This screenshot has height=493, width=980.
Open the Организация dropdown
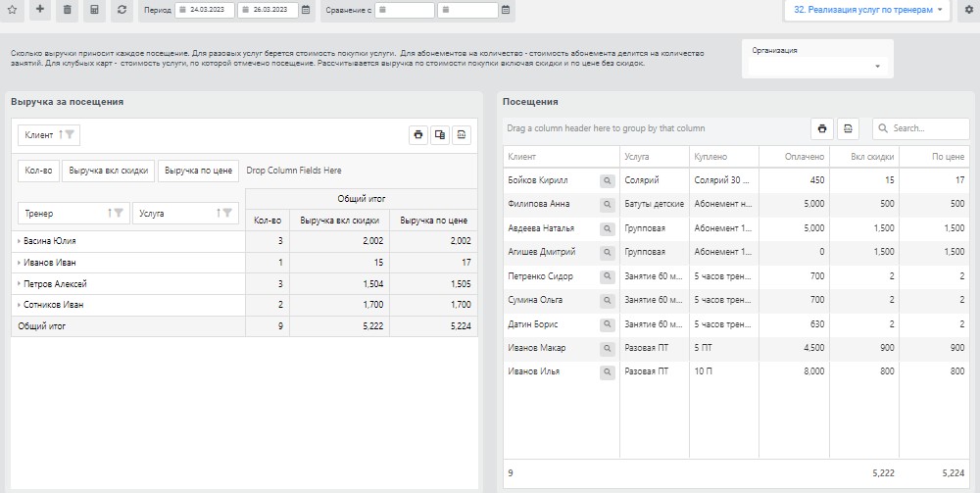tap(817, 67)
